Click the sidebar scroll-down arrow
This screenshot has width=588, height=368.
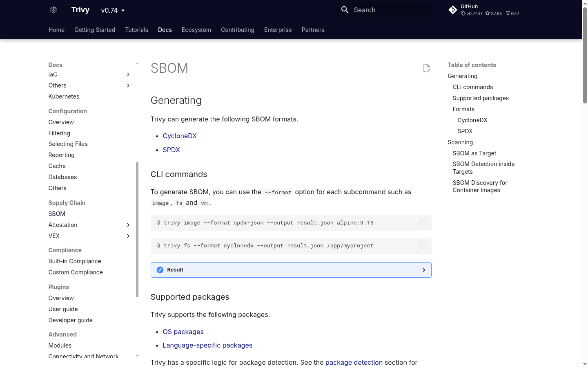pos(137,356)
